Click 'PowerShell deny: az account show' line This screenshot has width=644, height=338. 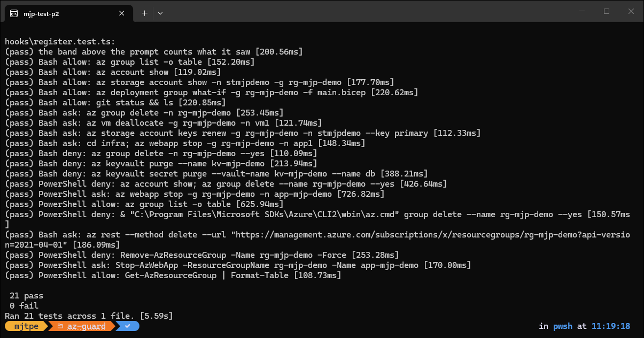click(x=226, y=184)
